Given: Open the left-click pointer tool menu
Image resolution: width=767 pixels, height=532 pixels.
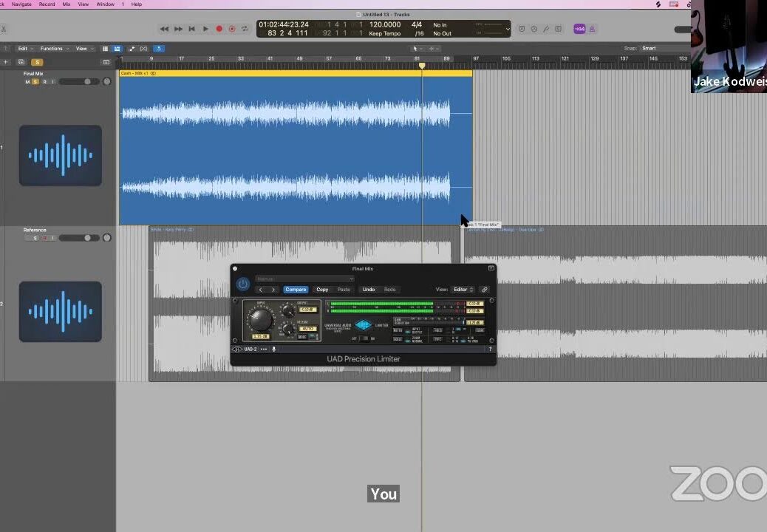Looking at the screenshot, I should 417,49.
